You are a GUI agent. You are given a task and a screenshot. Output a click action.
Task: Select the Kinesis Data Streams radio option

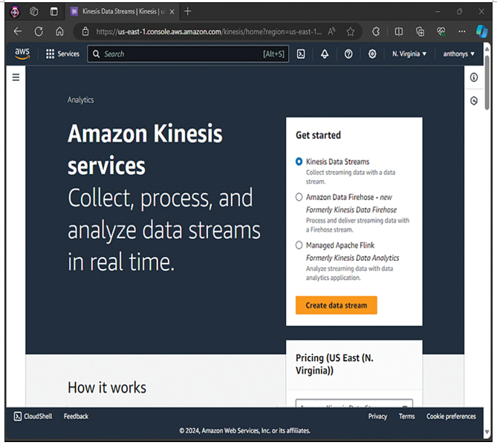click(x=299, y=161)
